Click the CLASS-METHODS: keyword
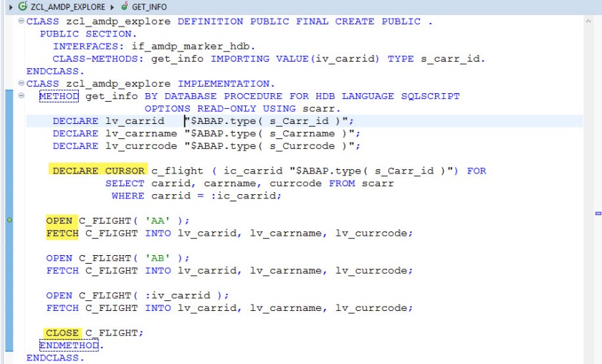This screenshot has width=602, height=364. (98, 58)
